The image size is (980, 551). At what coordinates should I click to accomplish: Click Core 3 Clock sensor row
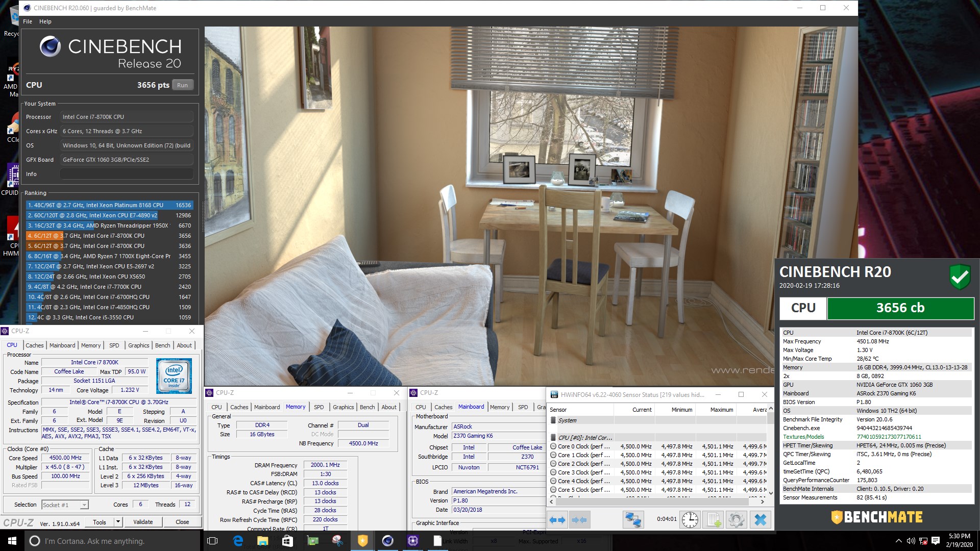click(657, 472)
